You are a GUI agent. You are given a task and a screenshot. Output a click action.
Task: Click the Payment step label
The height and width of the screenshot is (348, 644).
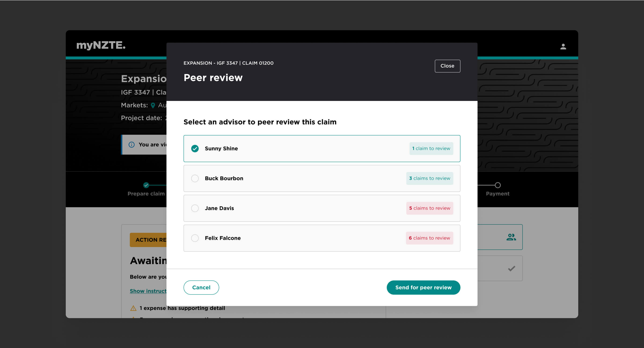click(498, 194)
